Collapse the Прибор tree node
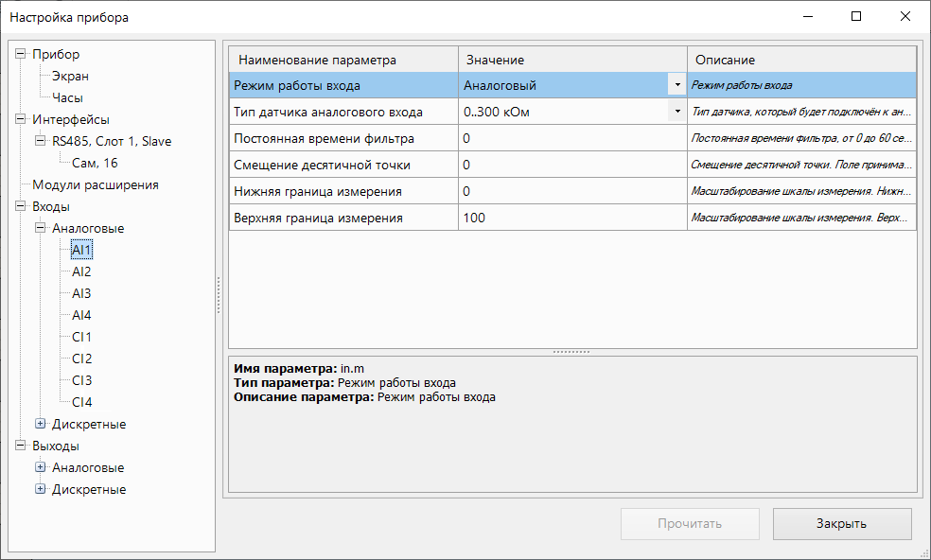This screenshot has height=560, width=931. pos(21,55)
